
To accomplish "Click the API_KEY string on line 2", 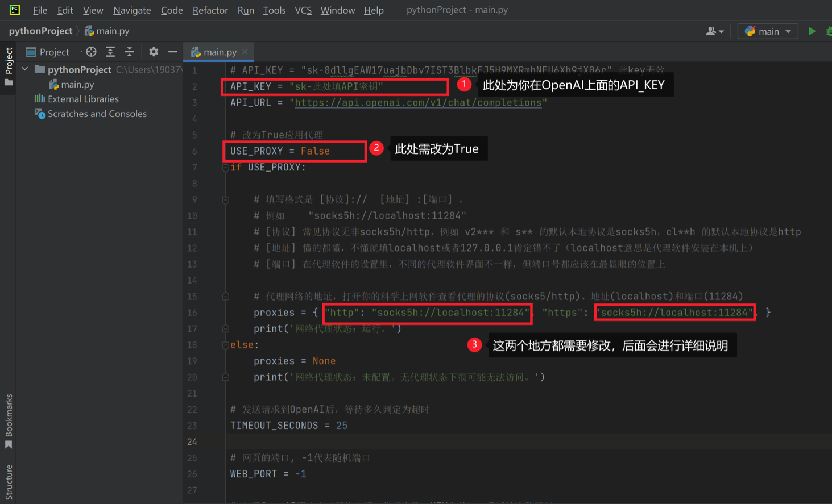I will click(336, 86).
